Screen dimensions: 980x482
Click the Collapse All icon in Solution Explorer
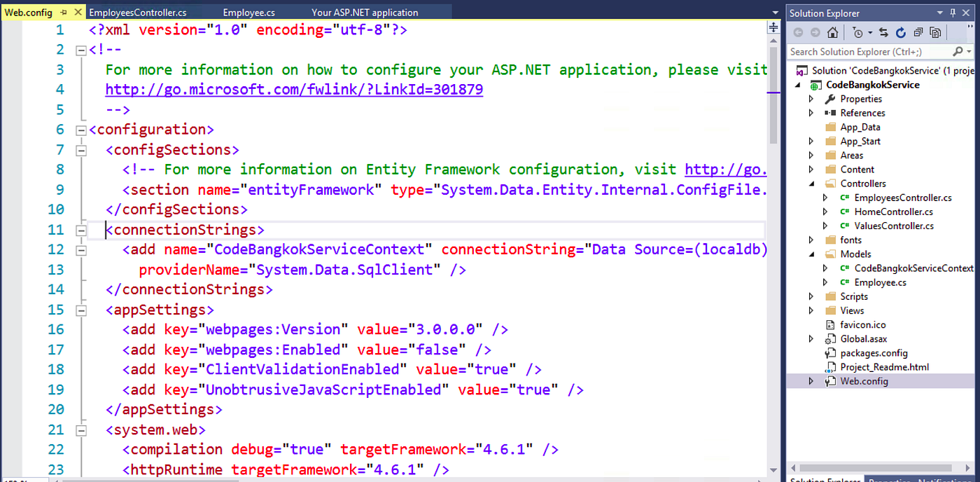pos(918,32)
